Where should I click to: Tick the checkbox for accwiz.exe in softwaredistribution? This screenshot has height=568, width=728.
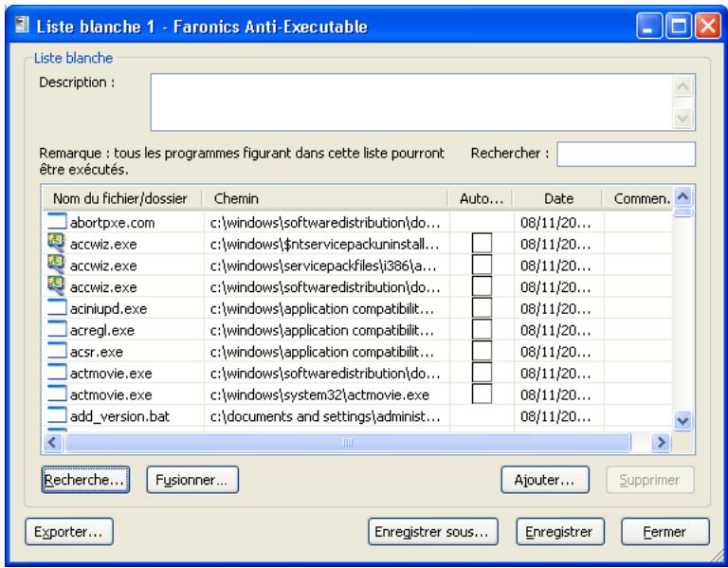482,286
